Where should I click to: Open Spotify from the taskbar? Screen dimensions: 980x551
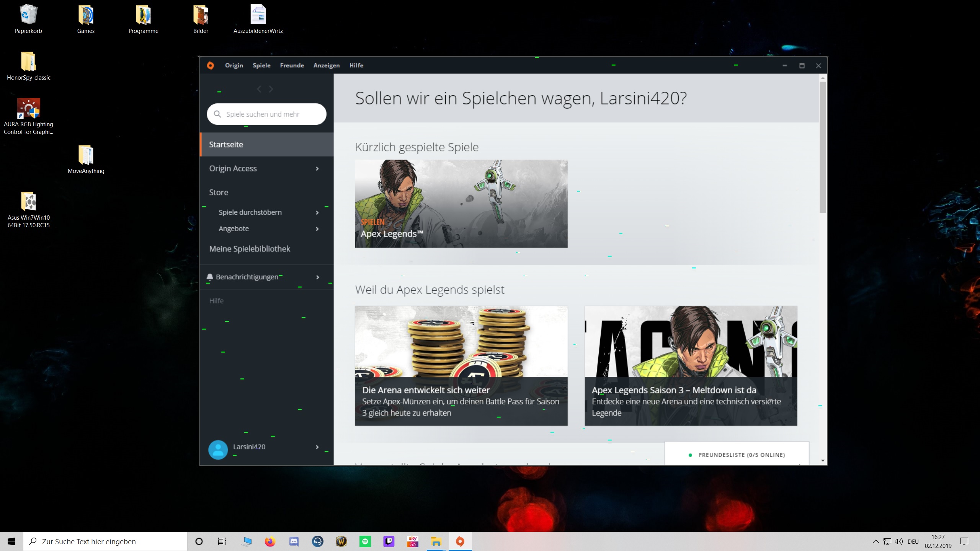tap(365, 541)
